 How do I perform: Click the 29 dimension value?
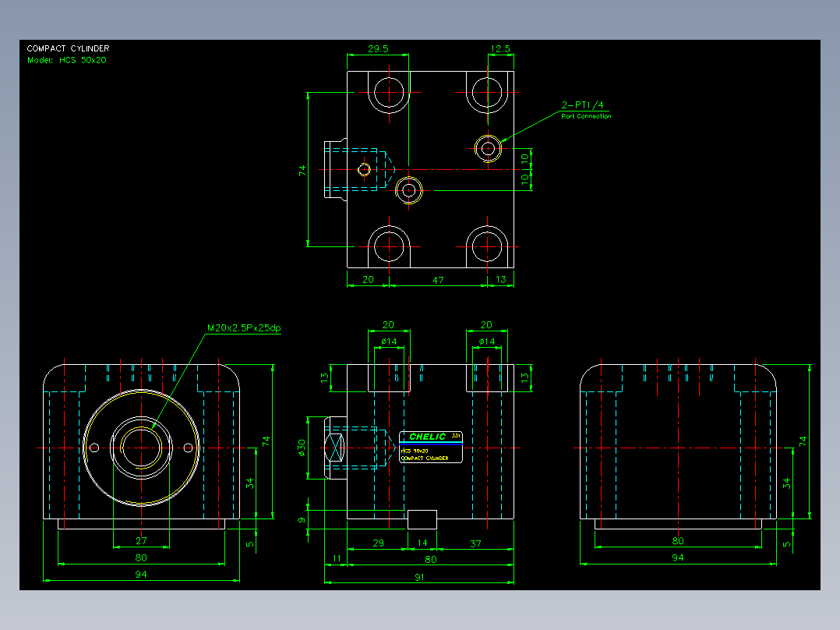[378, 543]
